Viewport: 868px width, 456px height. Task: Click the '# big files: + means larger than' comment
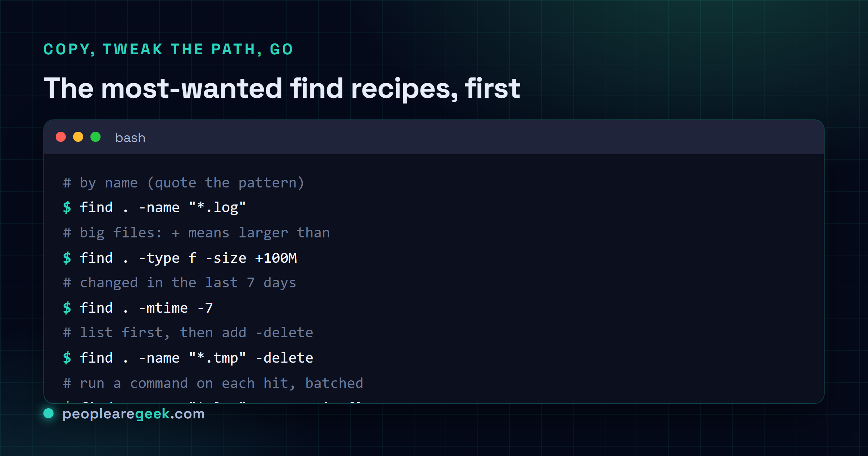196,233
